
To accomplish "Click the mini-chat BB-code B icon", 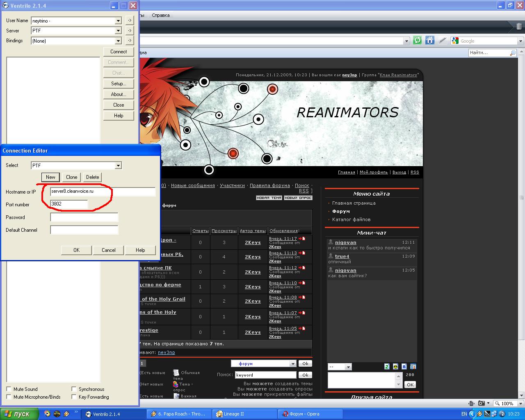I will [x=404, y=366].
